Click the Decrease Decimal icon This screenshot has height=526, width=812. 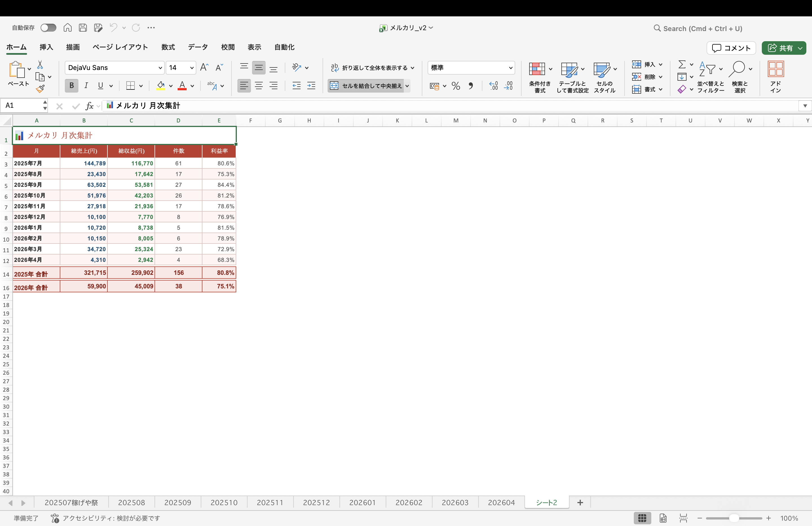508,86
